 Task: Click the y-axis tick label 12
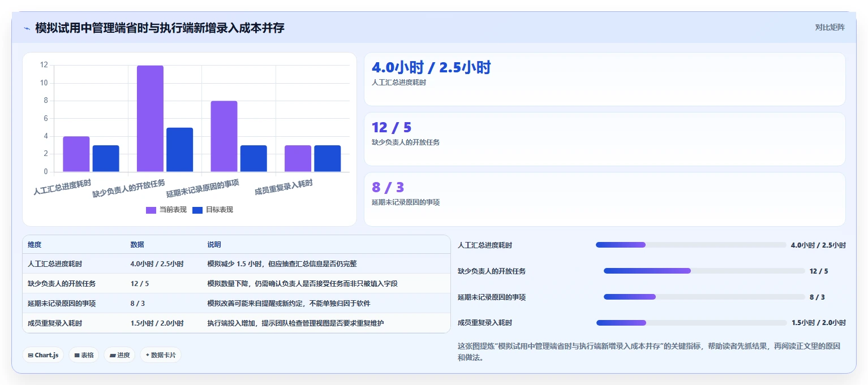click(44, 65)
